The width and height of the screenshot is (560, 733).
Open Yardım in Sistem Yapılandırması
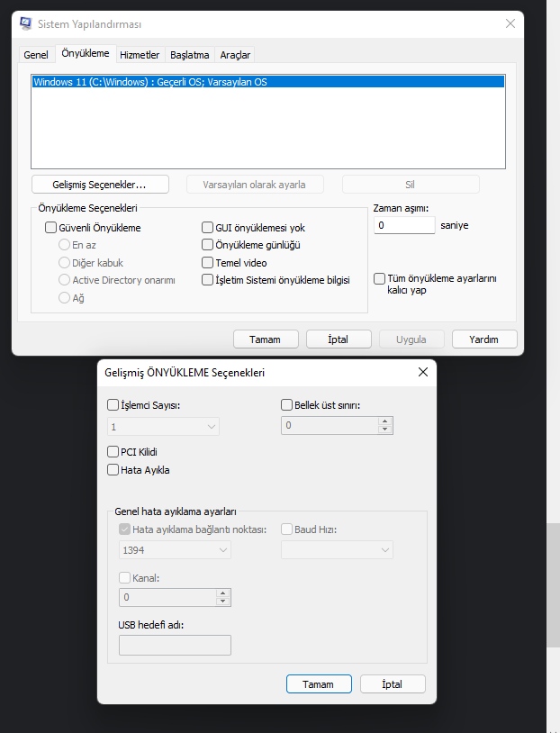pos(484,339)
